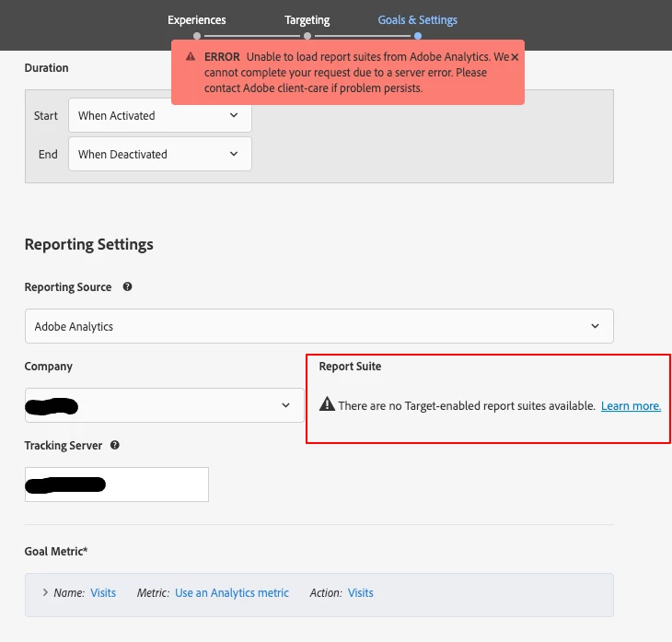Click the Duration label
Screen dimensions: 672x642
[x=46, y=68]
